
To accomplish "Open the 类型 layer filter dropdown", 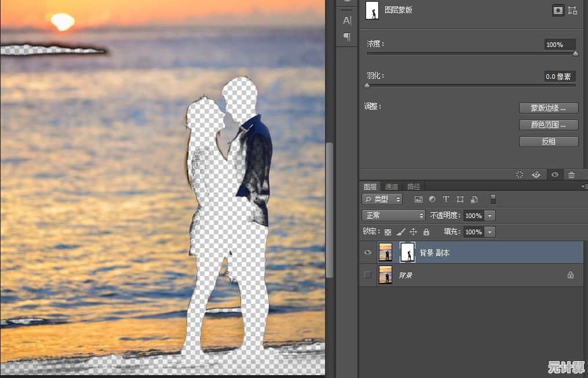I will (x=382, y=199).
